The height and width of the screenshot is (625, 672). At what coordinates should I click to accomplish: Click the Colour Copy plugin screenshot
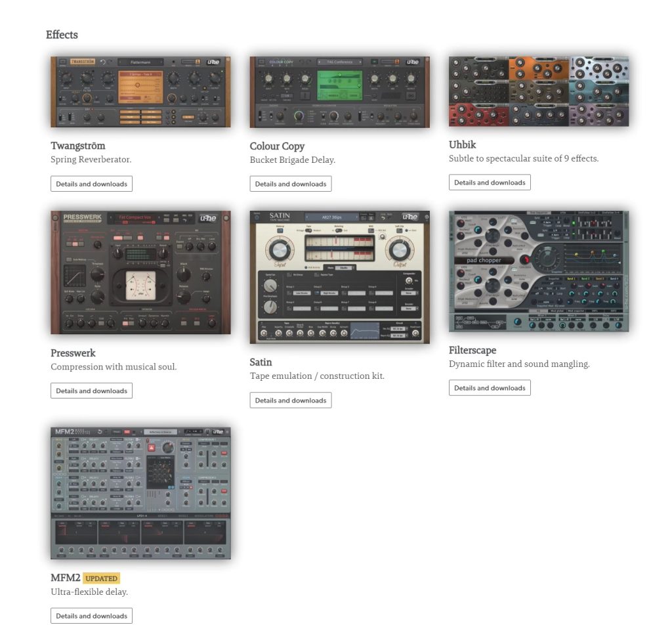pyautogui.click(x=339, y=92)
